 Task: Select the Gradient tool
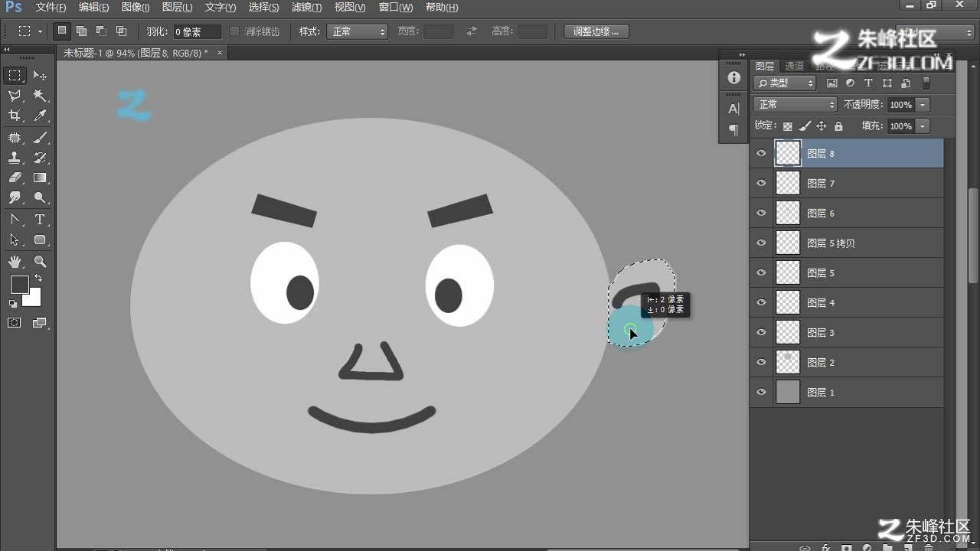40,178
